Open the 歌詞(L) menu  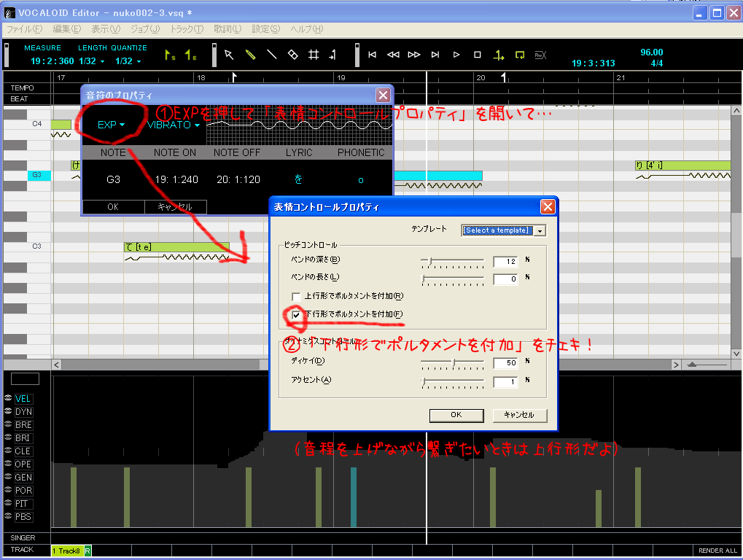(x=227, y=29)
